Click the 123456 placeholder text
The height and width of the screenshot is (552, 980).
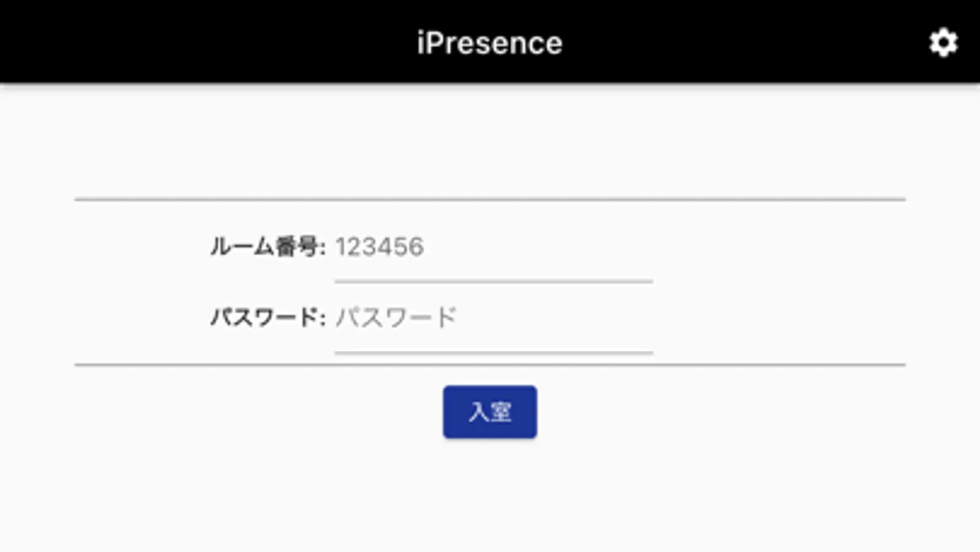(379, 247)
